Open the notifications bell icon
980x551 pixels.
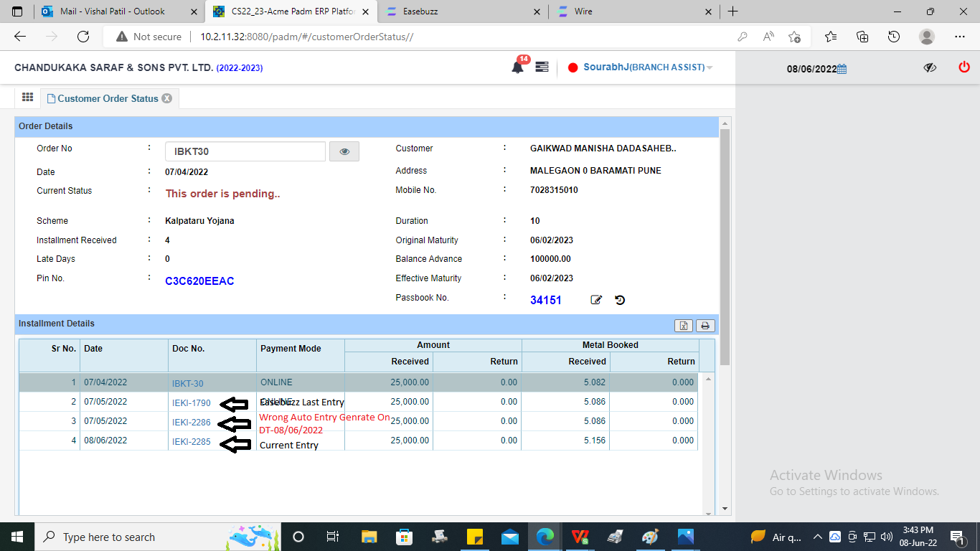pos(517,67)
